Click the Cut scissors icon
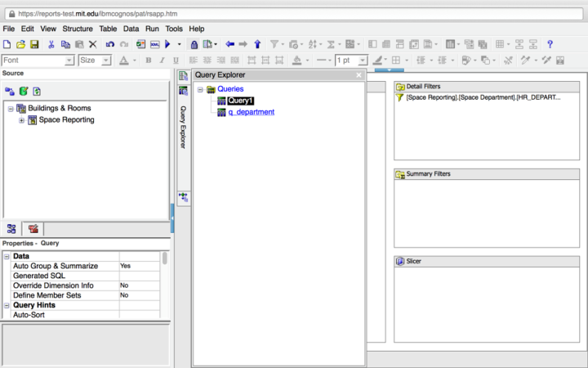The width and height of the screenshot is (588, 368). point(51,44)
